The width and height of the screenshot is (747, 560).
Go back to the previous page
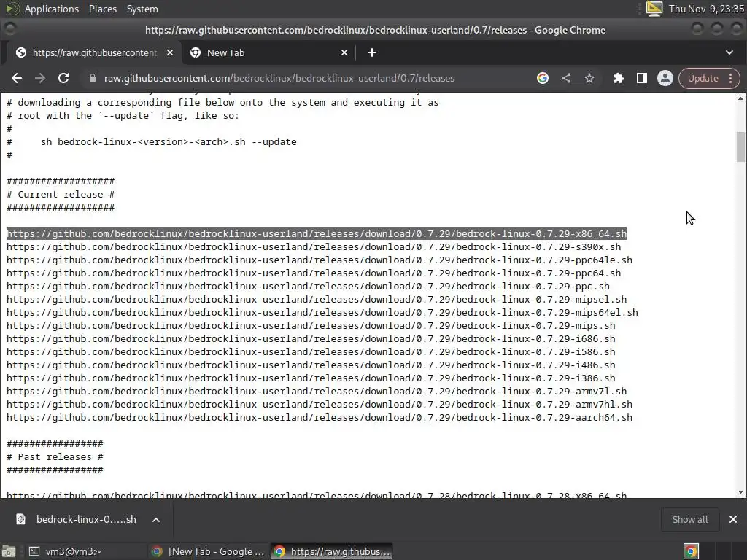pyautogui.click(x=17, y=79)
